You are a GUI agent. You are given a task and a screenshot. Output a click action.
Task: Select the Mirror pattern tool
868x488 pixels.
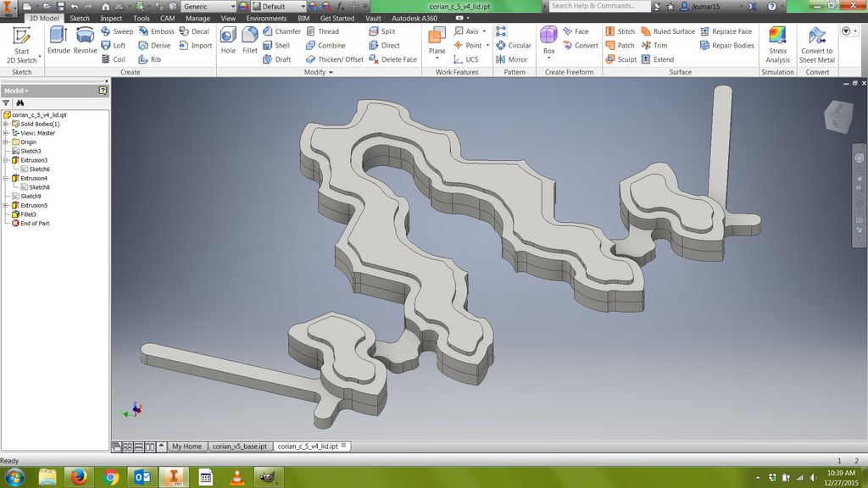click(x=513, y=59)
